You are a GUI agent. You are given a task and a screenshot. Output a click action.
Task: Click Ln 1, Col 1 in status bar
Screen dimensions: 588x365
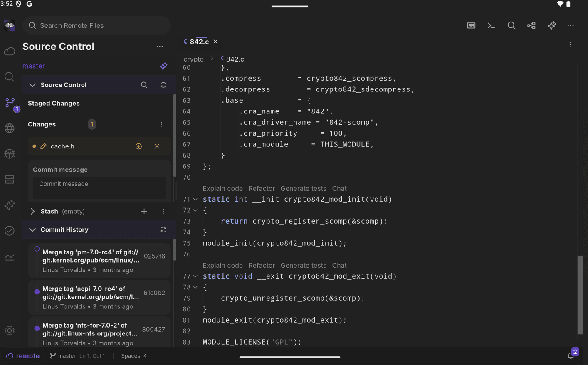[x=92, y=356]
